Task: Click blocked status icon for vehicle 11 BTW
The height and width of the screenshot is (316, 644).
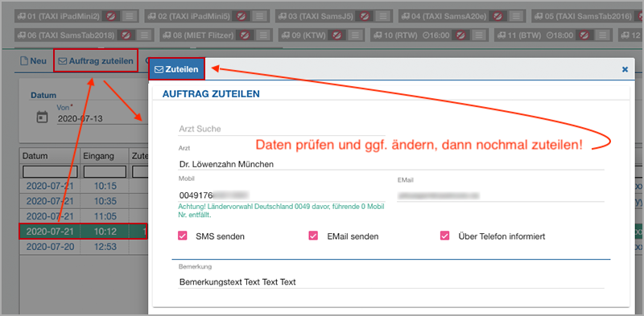Action: point(584,35)
